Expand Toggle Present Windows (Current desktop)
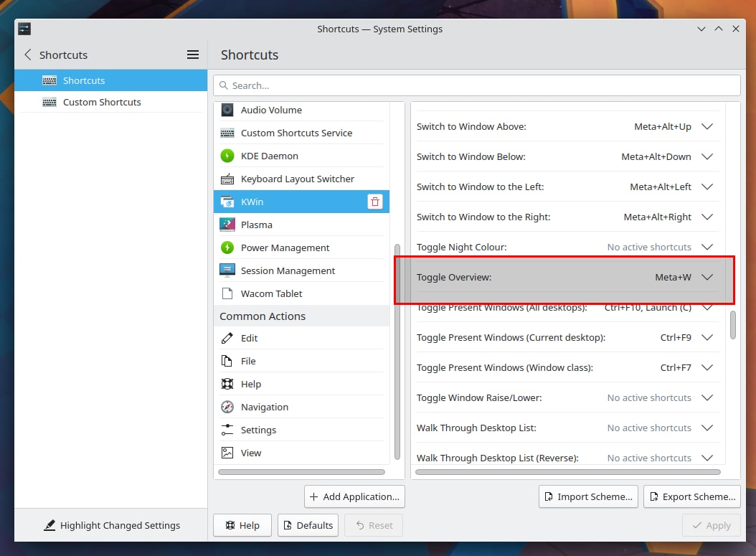This screenshot has width=756, height=556. click(x=707, y=338)
